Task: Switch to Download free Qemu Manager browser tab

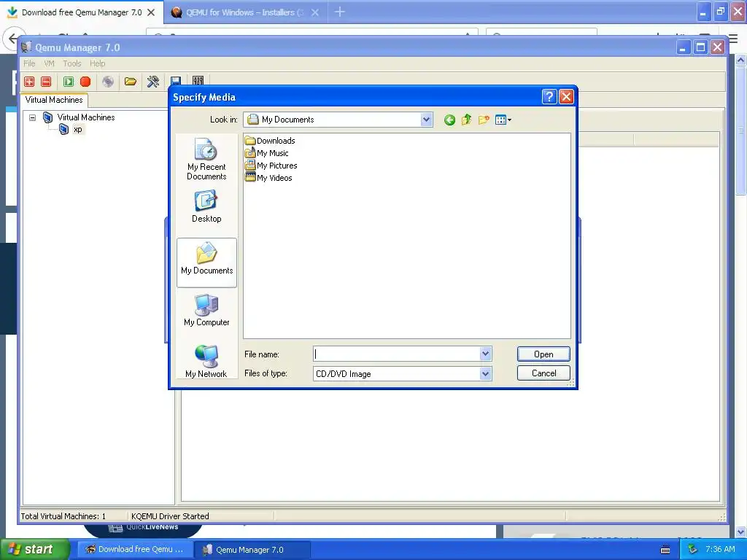Action: [x=82, y=12]
